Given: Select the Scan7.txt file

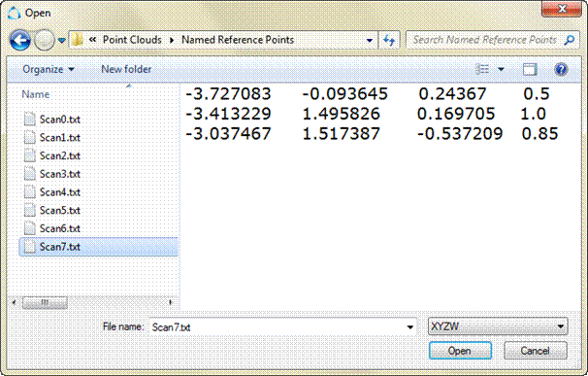Looking at the screenshot, I should tap(99, 247).
